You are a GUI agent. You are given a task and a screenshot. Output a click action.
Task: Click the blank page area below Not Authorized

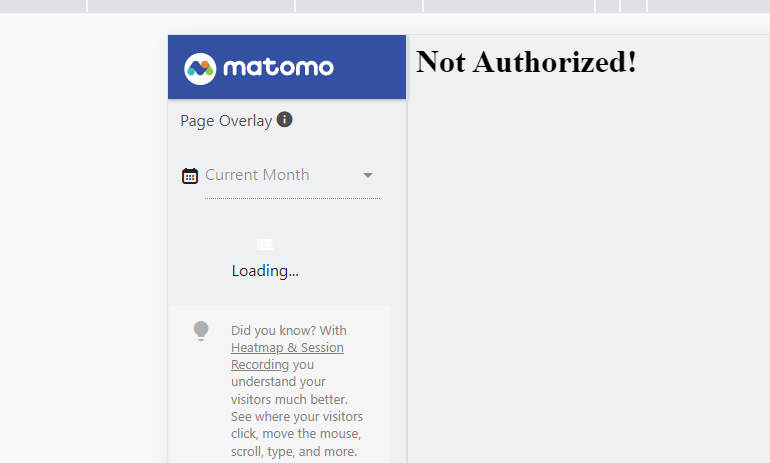click(588, 270)
